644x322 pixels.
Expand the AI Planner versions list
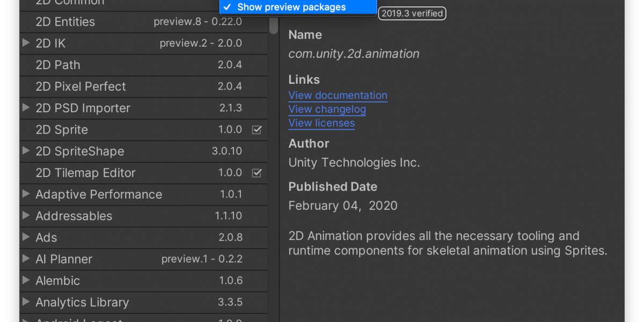26,259
